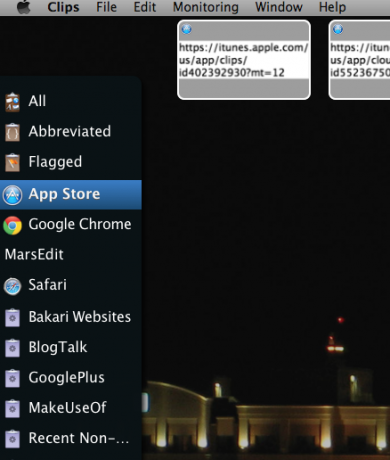This screenshot has width=390, height=460.
Task: Click the Recent Non-... clipboard icon
Action: (12, 439)
